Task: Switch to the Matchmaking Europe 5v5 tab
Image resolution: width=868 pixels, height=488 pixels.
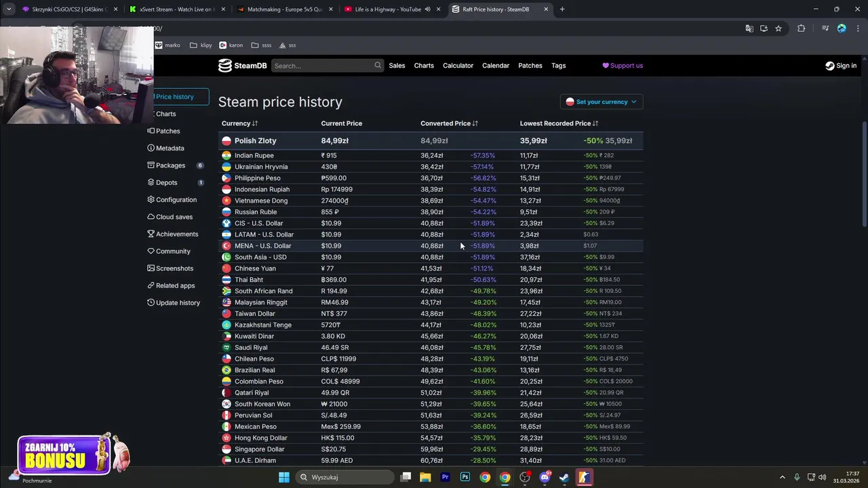Action: [284, 9]
